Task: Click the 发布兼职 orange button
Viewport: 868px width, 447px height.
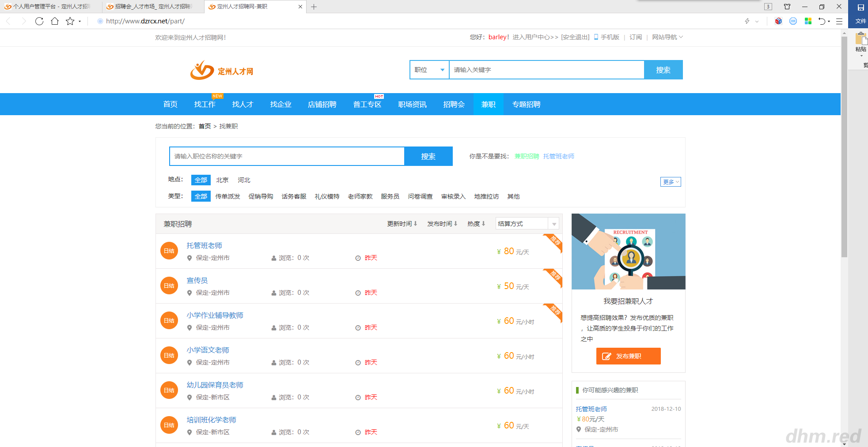Action: coord(629,356)
